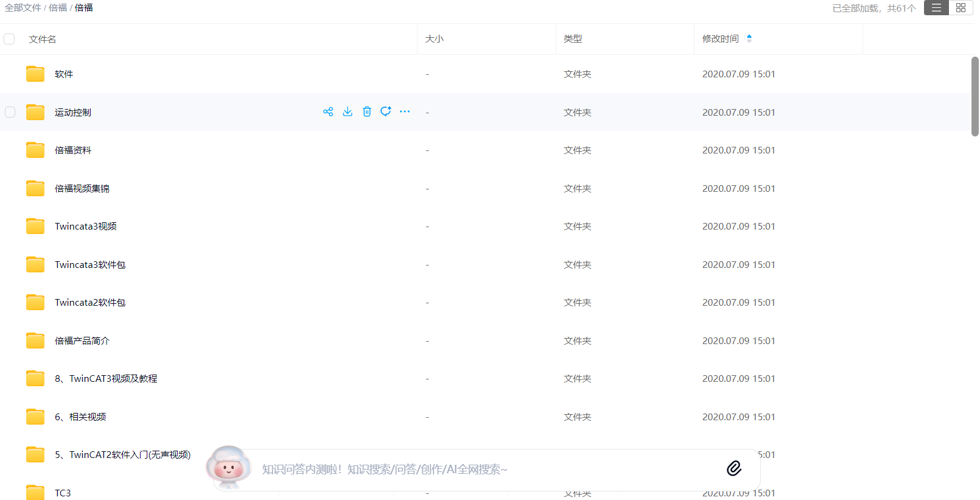Sort the list by 大小 column header

tap(435, 39)
